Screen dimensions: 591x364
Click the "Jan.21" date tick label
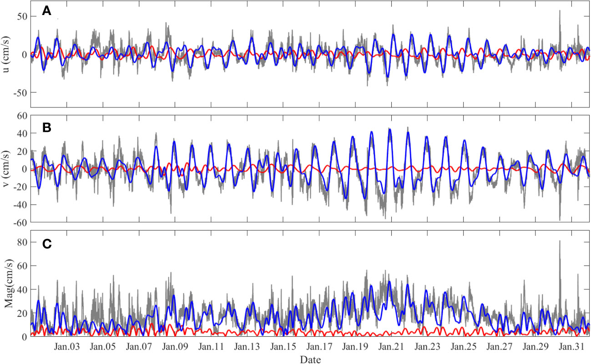click(x=392, y=347)
